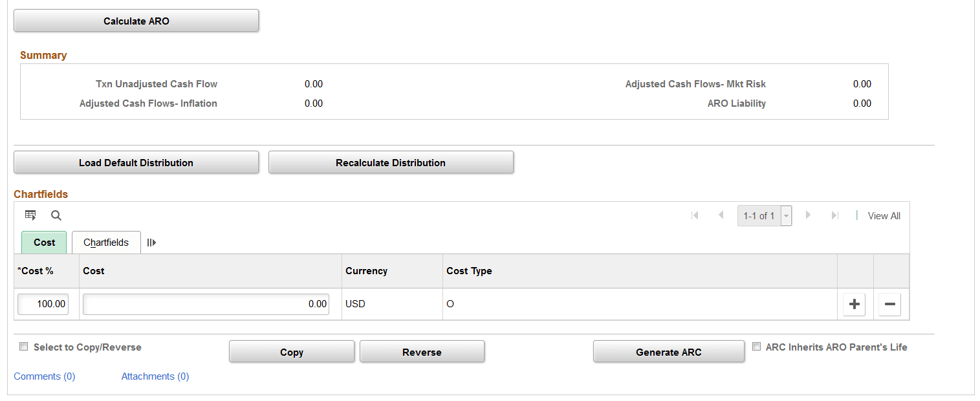Click Recalculate Distribution button
Viewport: 980px width, 401px height.
coord(391,162)
